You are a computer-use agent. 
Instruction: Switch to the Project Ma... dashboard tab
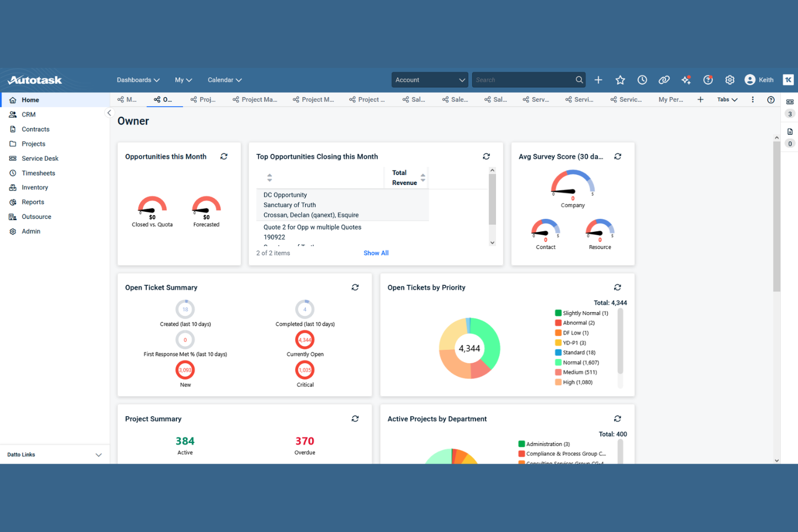[x=255, y=100]
